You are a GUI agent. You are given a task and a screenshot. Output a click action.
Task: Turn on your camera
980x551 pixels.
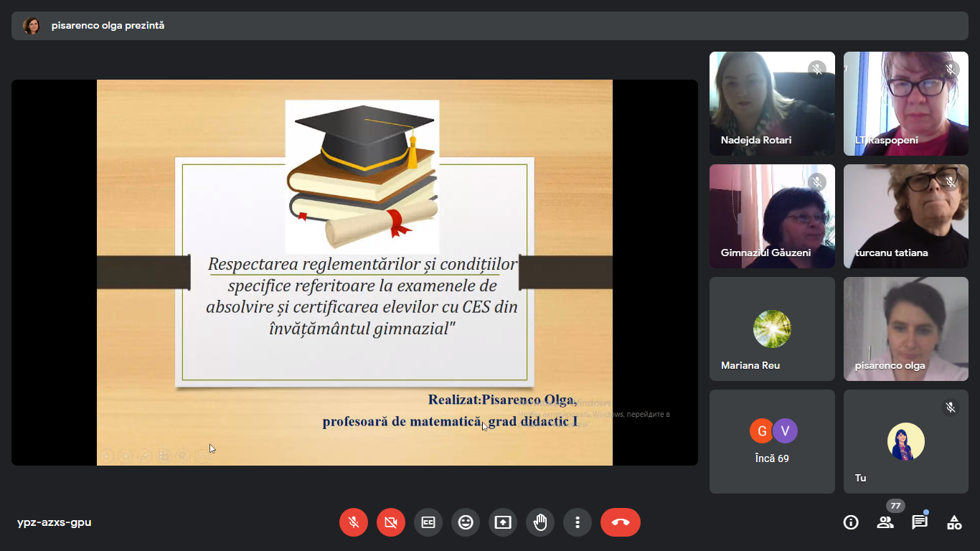tap(391, 522)
